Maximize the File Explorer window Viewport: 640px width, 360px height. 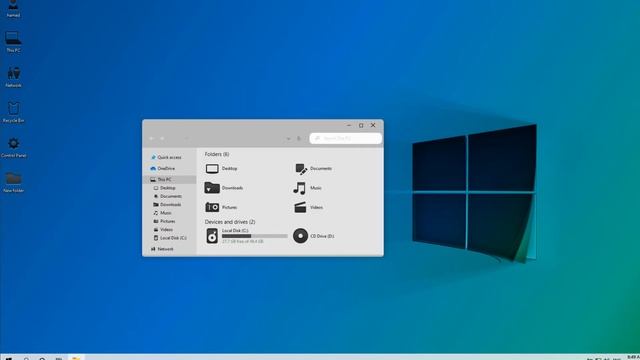[361, 125]
